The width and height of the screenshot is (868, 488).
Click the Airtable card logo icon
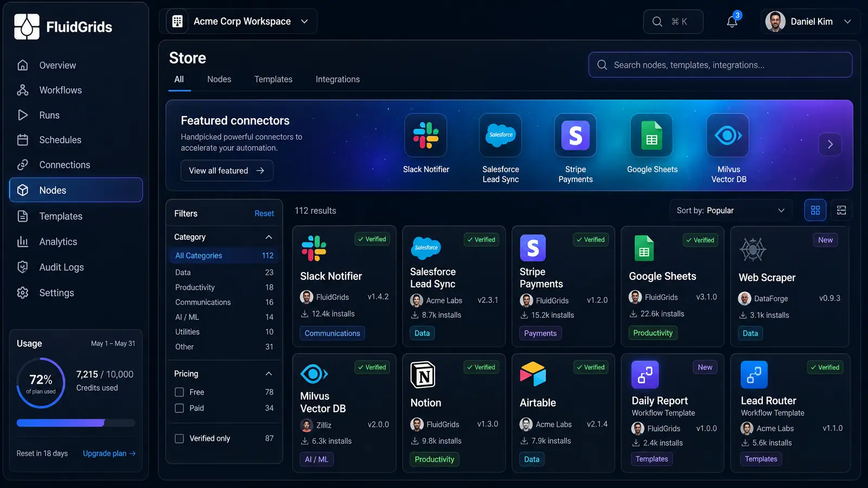(x=533, y=374)
